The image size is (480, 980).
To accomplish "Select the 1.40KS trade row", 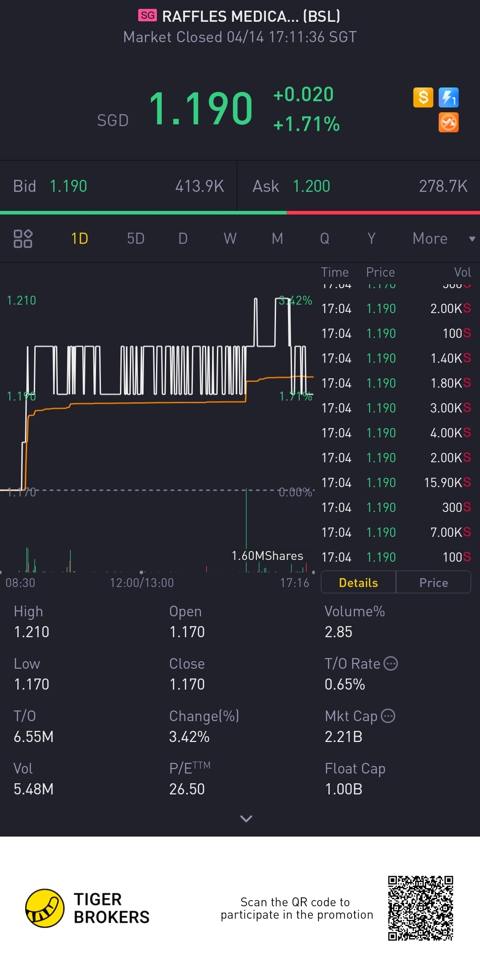I will point(396,358).
